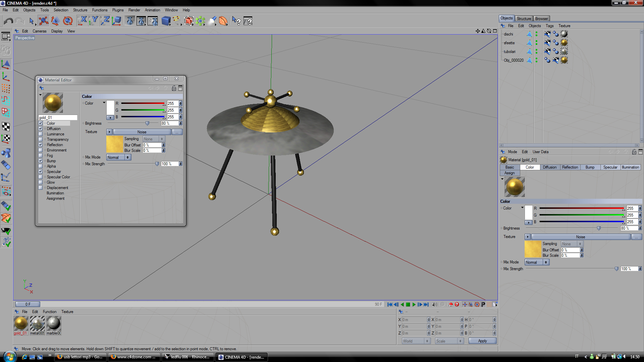This screenshot has height=362, width=644.
Task: Select the marble material thumbnail
Action: (53, 324)
